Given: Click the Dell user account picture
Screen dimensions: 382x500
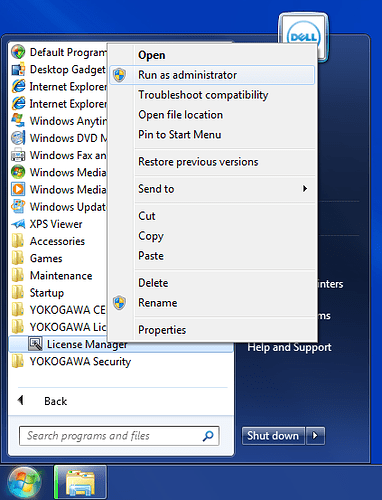Looking at the screenshot, I should click(x=303, y=37).
